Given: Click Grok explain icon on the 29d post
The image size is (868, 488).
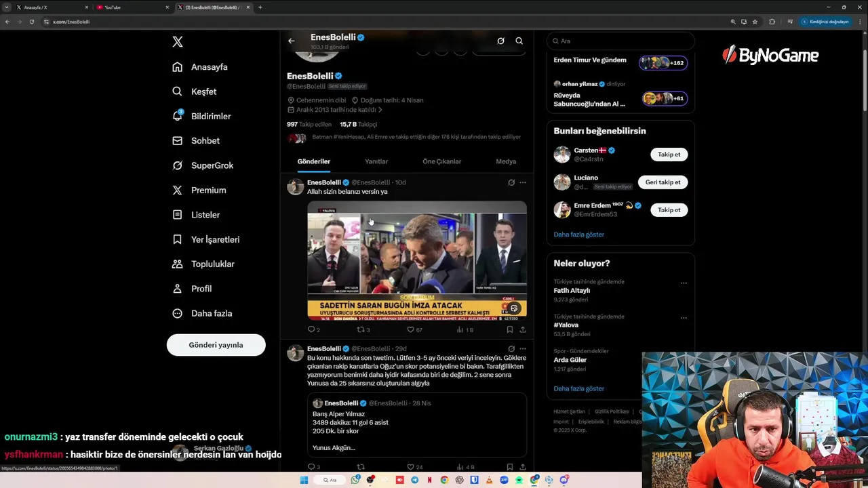Looking at the screenshot, I should (511, 349).
